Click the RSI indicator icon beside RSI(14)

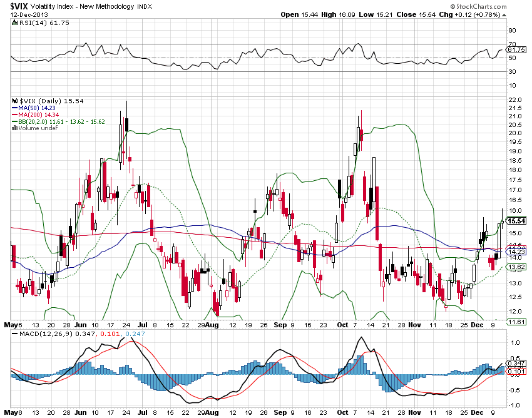click(x=14, y=23)
